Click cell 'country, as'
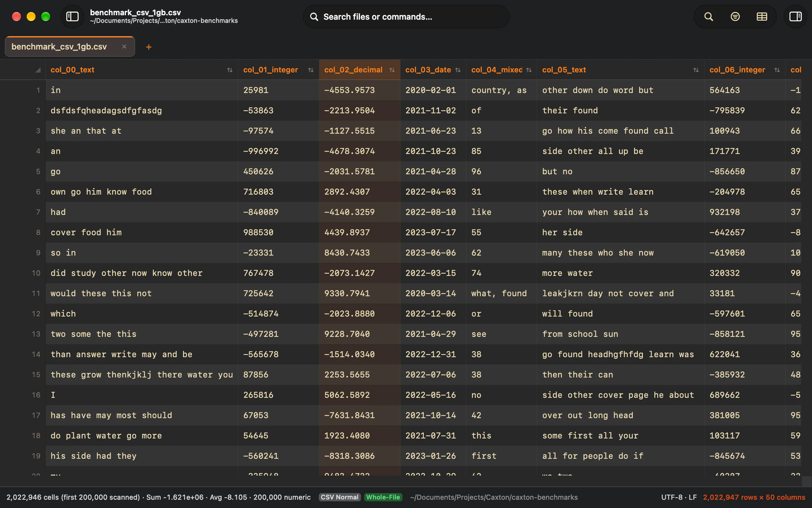 (501, 90)
